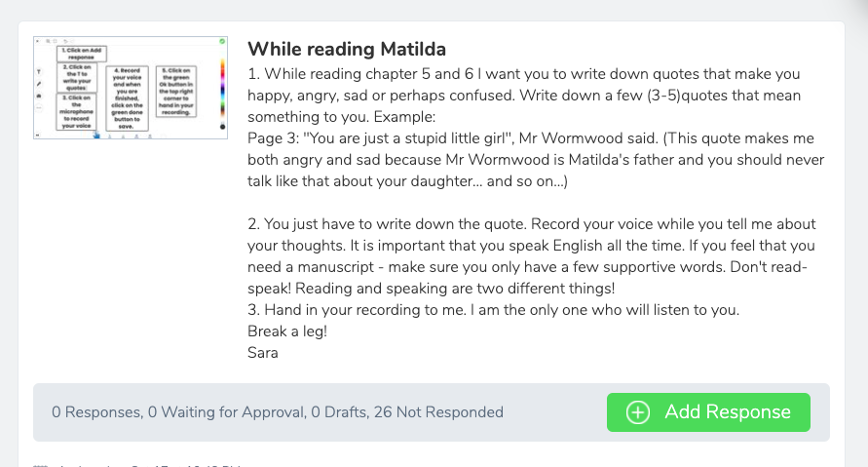This screenshot has width=868, height=467.
Task: Click the plus circle icon on Add Response
Action: tap(637, 412)
